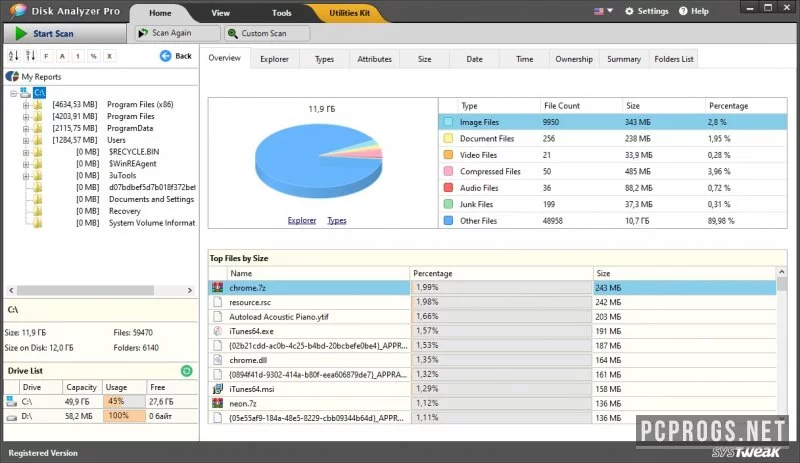Expand the 3uTools folder node

[x=26, y=176]
